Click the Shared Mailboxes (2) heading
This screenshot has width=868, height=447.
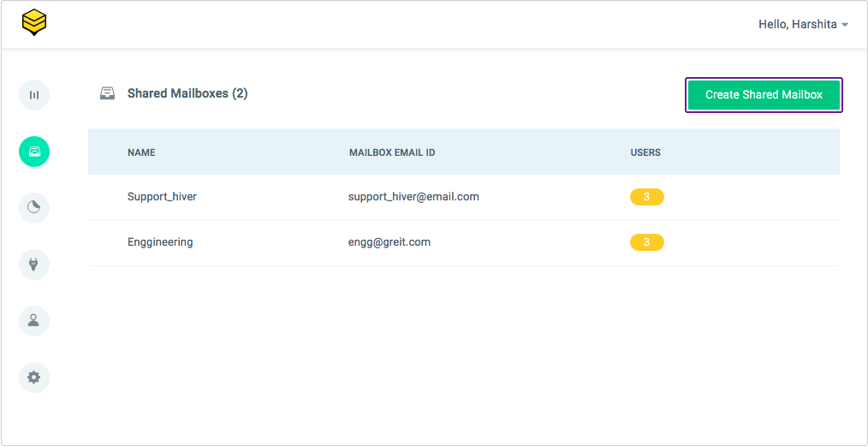[187, 93]
